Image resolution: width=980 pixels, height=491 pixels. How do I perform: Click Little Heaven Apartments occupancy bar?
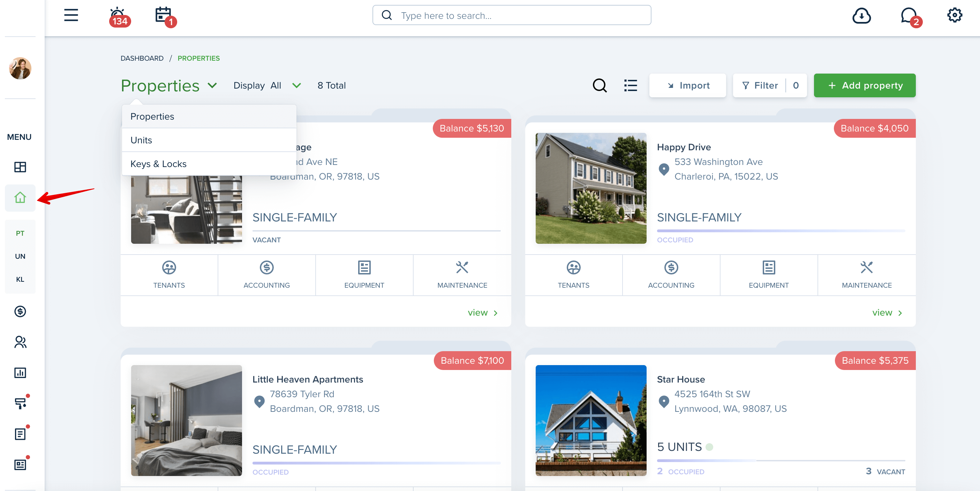[376, 463]
